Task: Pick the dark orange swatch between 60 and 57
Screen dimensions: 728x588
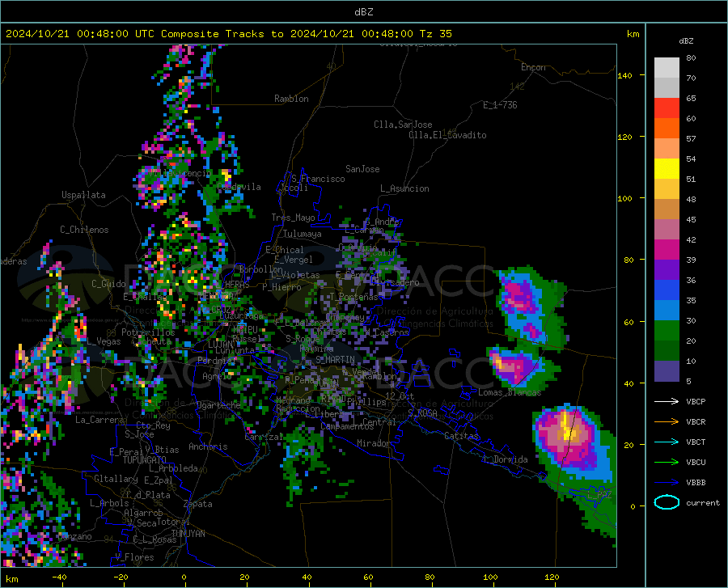Action: [x=667, y=129]
